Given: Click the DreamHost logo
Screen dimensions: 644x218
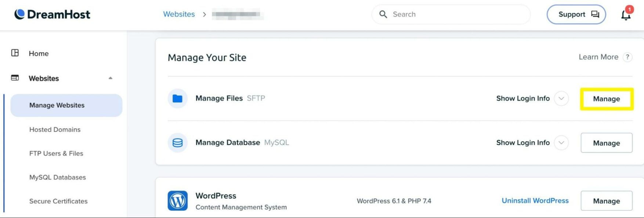Looking at the screenshot, I should coord(52,14).
